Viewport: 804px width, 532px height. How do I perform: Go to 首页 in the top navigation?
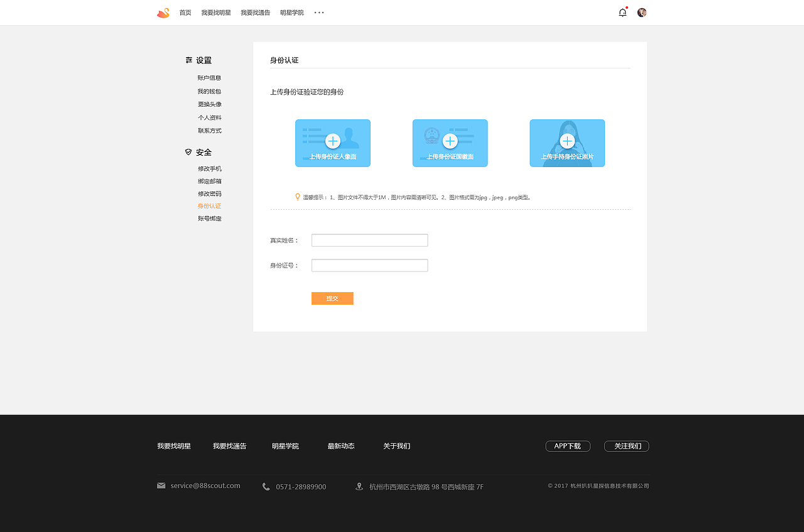185,13
